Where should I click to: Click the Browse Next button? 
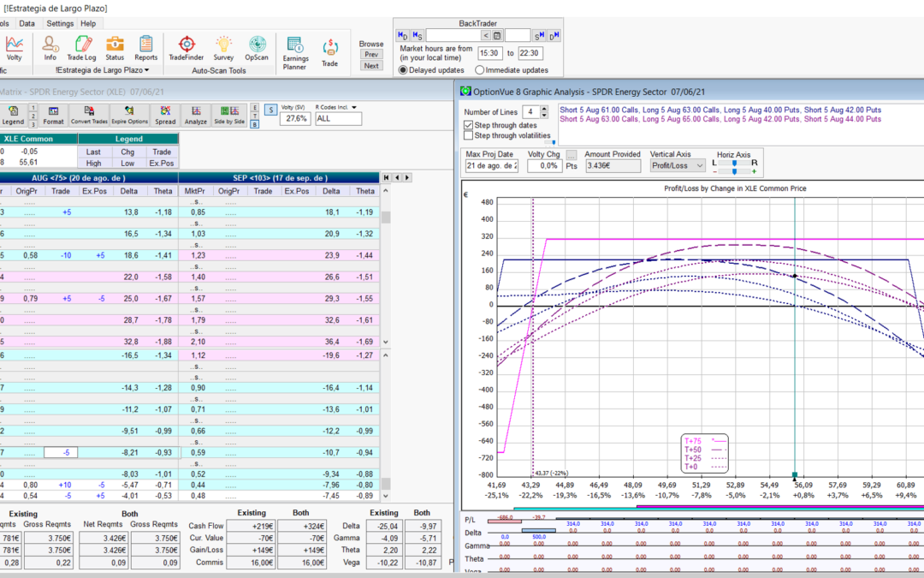371,66
